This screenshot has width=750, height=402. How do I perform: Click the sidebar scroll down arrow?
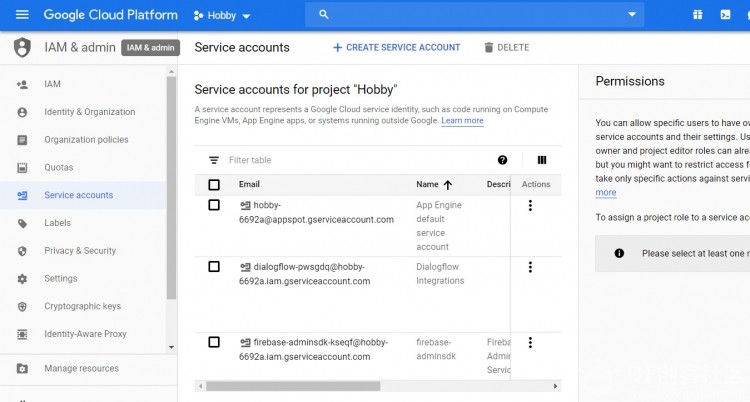171,347
